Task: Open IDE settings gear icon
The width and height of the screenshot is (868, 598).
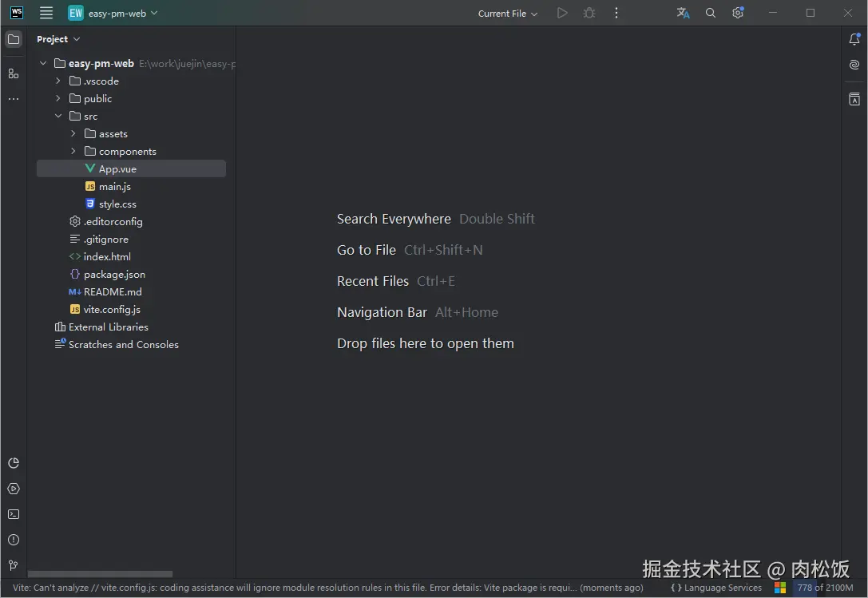Action: coord(738,13)
